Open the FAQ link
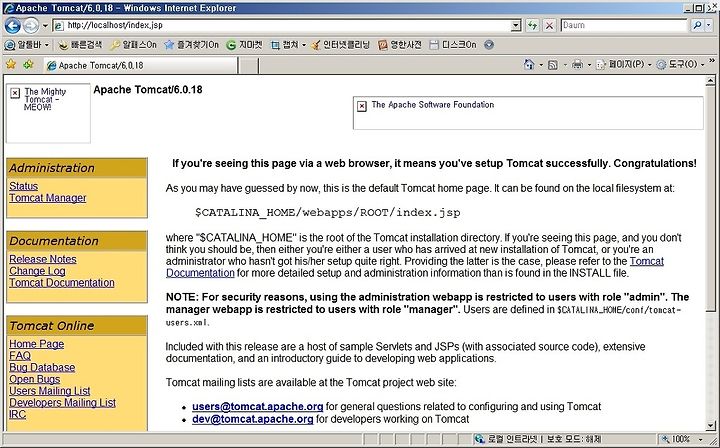The width and height of the screenshot is (720, 448). (x=20, y=356)
